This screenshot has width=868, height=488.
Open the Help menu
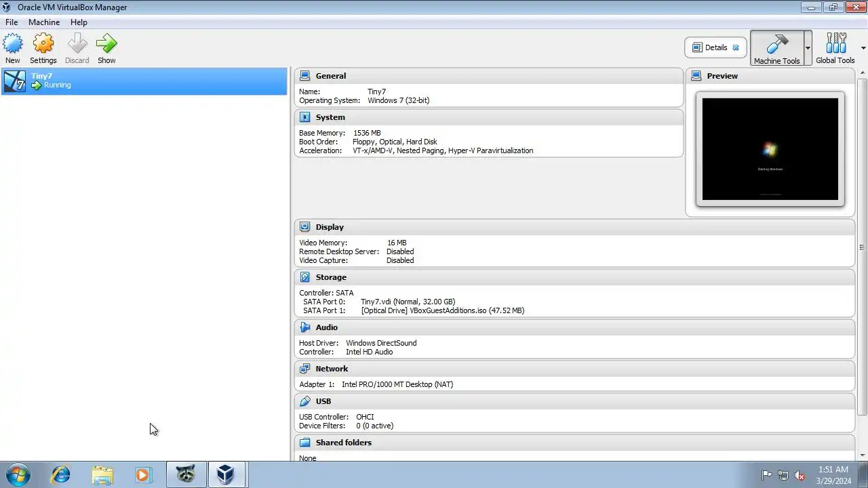click(79, 22)
